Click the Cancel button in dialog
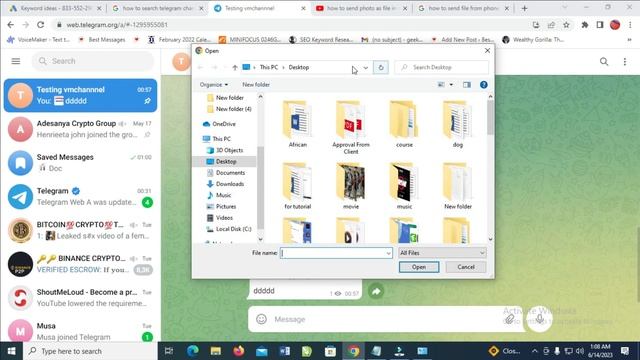640x360 pixels. coord(466,267)
